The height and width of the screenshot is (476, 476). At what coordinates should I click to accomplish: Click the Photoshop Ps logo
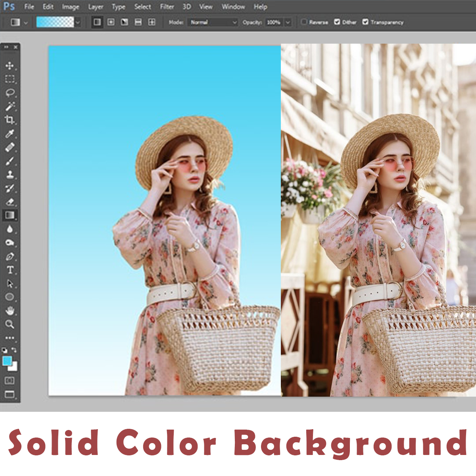click(x=9, y=6)
